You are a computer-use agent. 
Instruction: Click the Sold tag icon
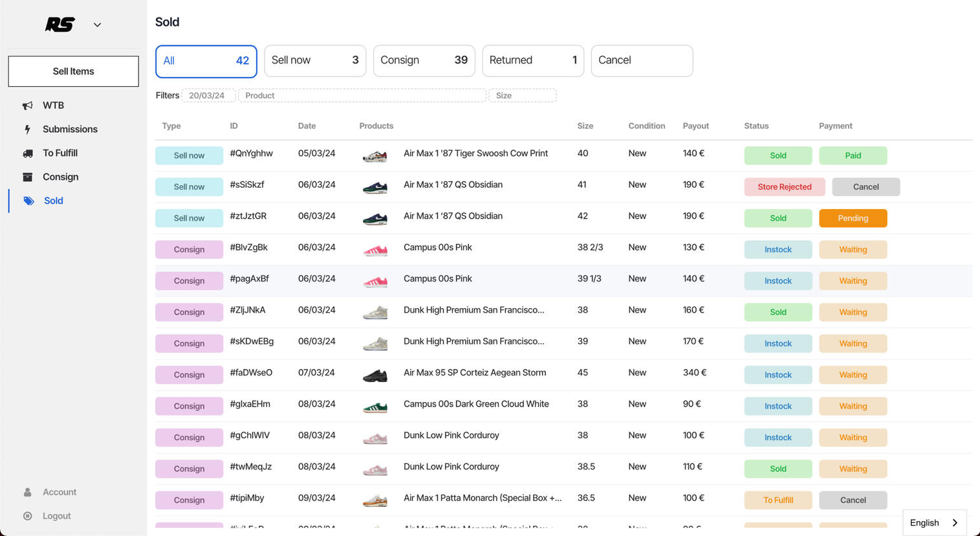click(x=28, y=201)
